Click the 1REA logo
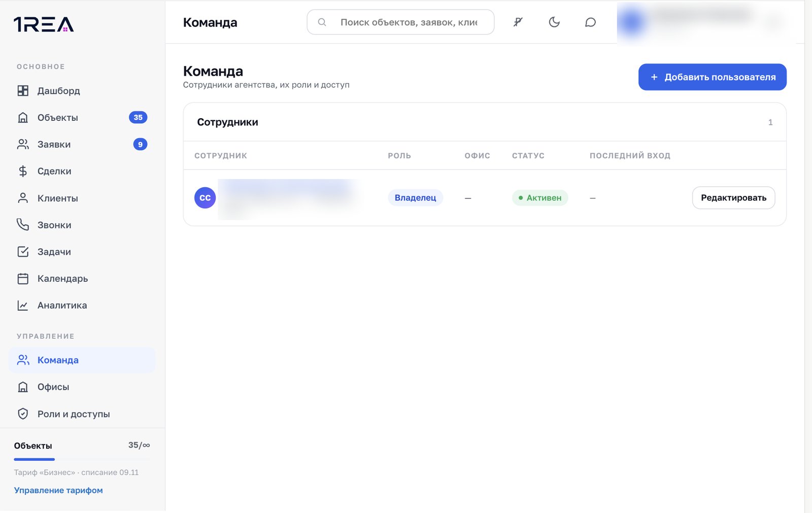 [x=44, y=24]
